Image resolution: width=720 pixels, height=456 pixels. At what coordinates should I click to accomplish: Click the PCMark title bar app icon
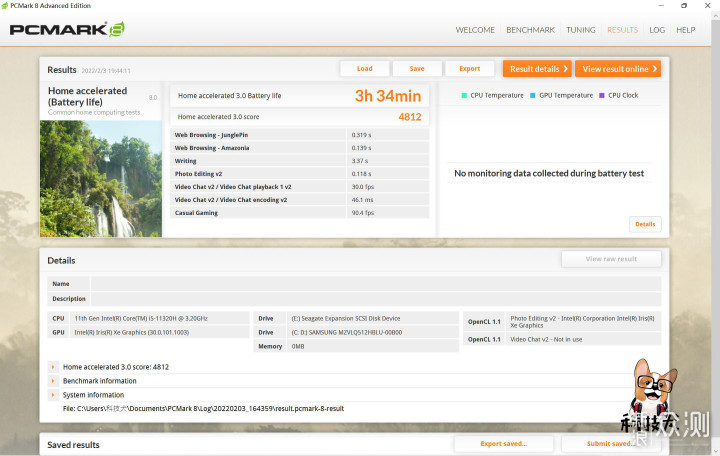pyautogui.click(x=5, y=6)
